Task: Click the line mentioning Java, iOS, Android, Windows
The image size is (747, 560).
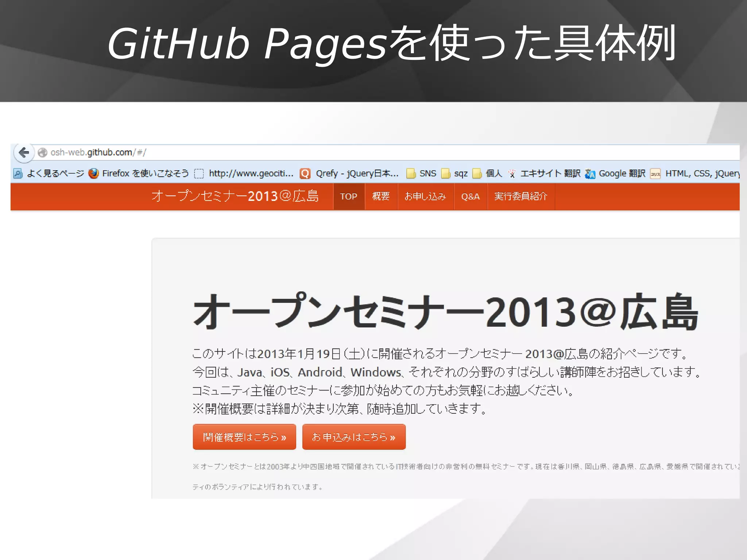Action: coord(446,372)
